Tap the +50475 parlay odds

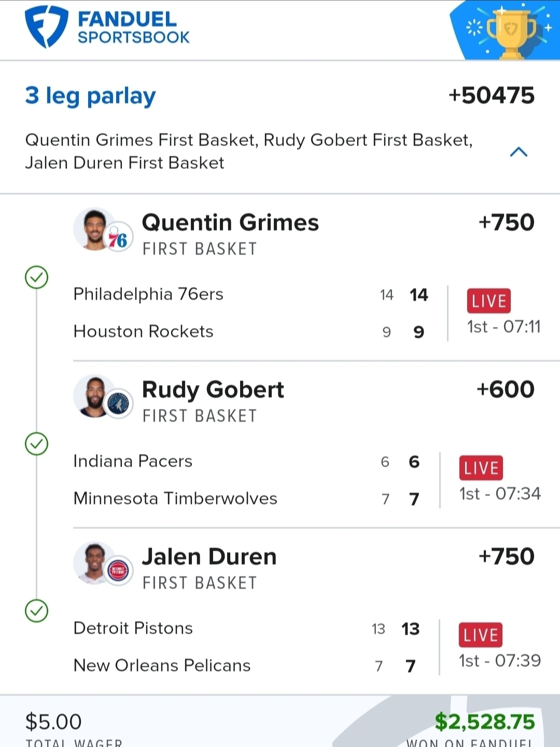click(492, 95)
